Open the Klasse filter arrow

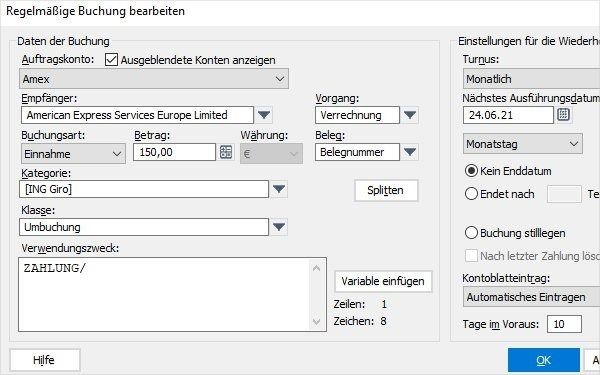point(279,227)
